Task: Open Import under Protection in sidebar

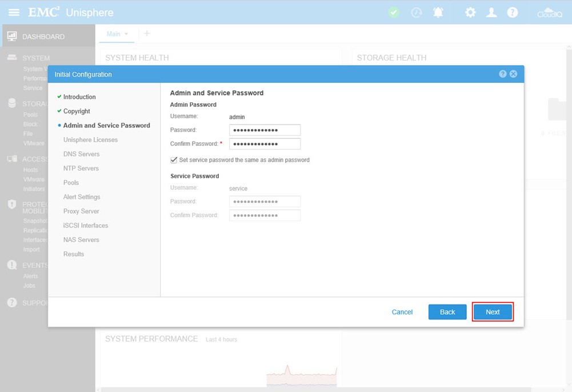Action: point(31,249)
